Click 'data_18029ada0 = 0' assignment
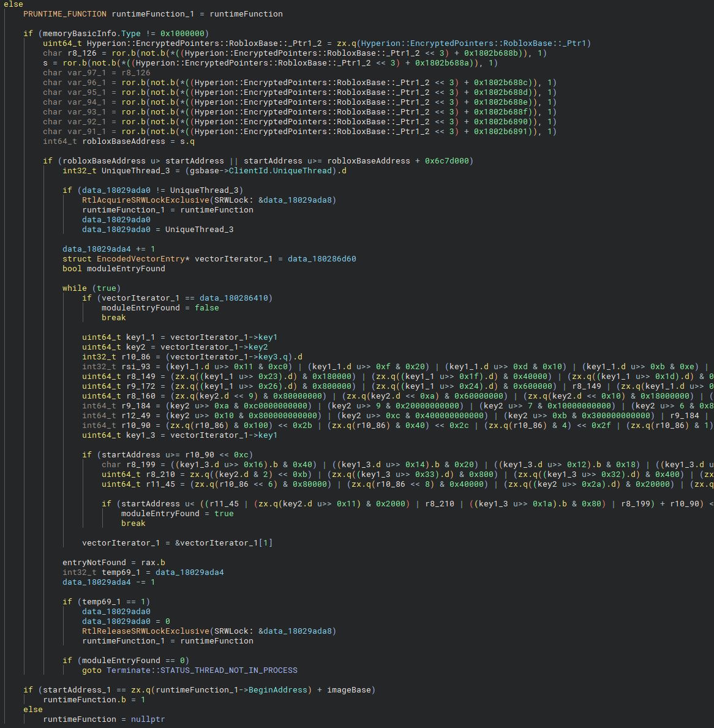 [126, 621]
